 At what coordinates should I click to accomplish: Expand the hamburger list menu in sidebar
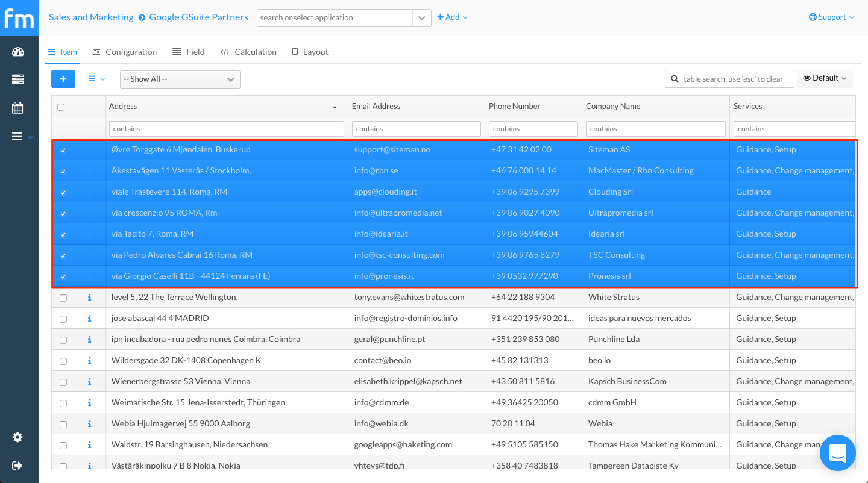[22, 137]
